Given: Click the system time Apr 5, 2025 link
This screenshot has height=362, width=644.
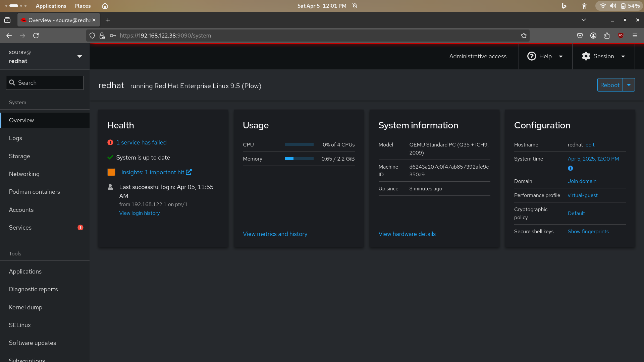Looking at the screenshot, I should (593, 159).
